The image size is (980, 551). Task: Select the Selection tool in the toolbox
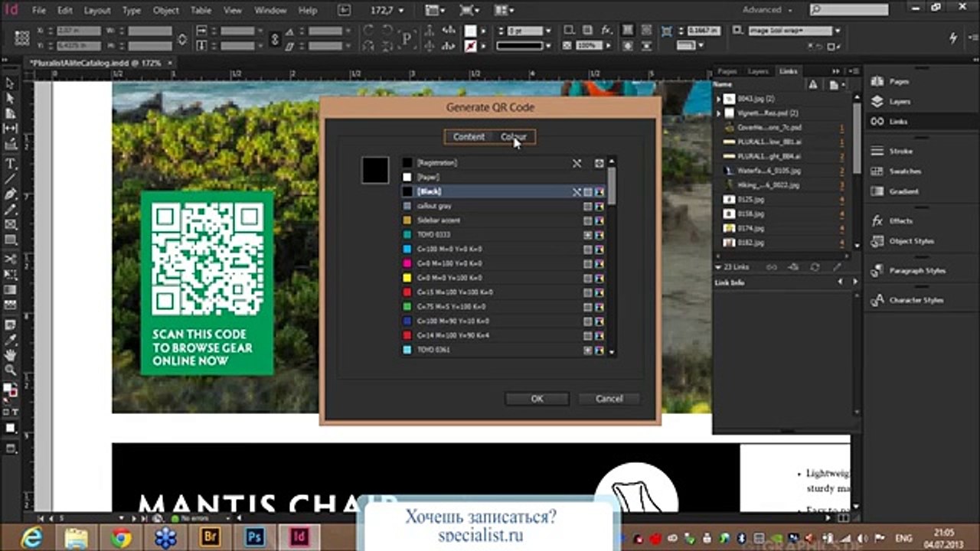(x=11, y=83)
